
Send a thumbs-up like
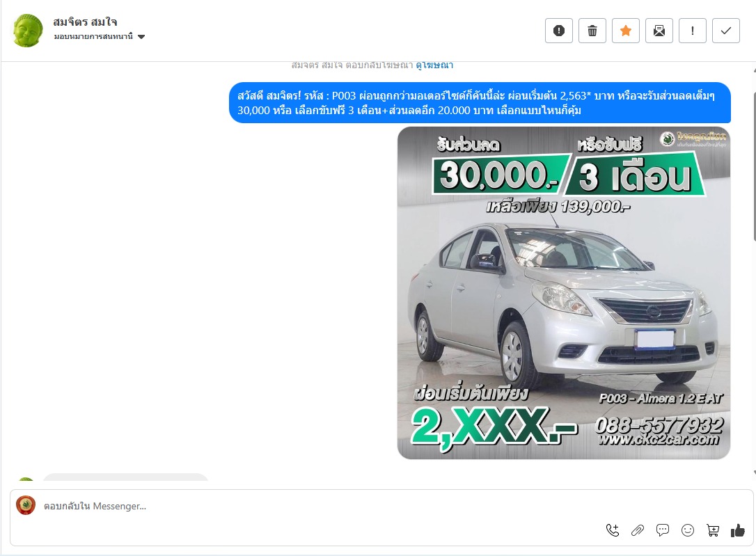(x=738, y=530)
